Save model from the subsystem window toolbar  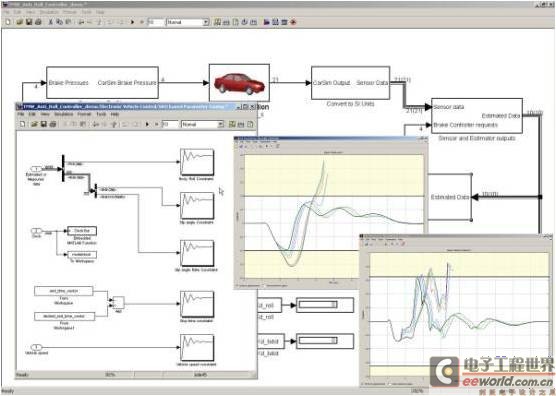click(x=44, y=124)
